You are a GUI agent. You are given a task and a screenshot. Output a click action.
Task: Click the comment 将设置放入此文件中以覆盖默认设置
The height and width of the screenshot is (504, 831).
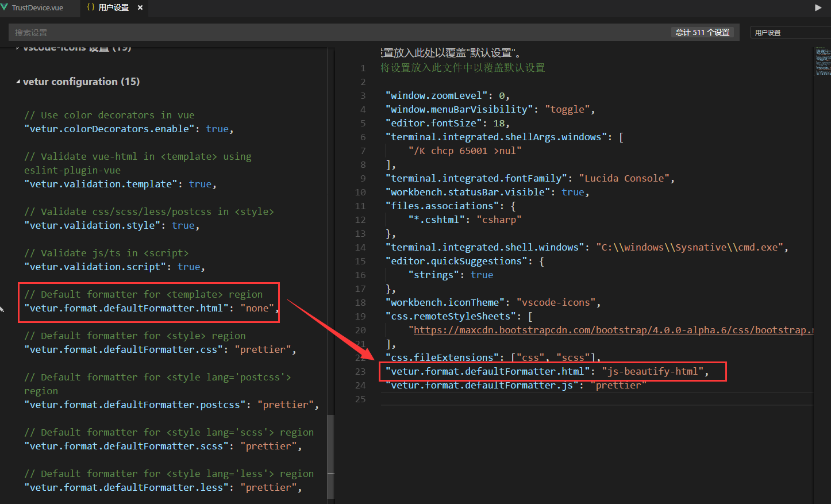[x=463, y=68]
